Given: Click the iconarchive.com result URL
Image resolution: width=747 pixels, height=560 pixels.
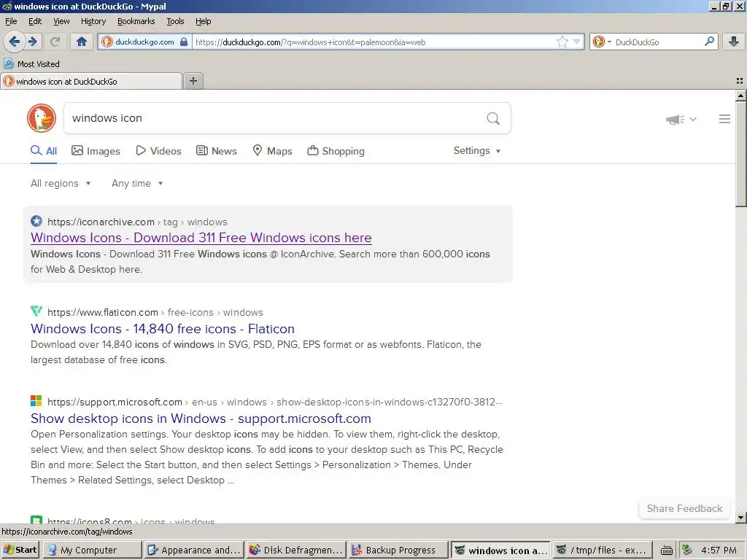Looking at the screenshot, I should coord(137,222).
